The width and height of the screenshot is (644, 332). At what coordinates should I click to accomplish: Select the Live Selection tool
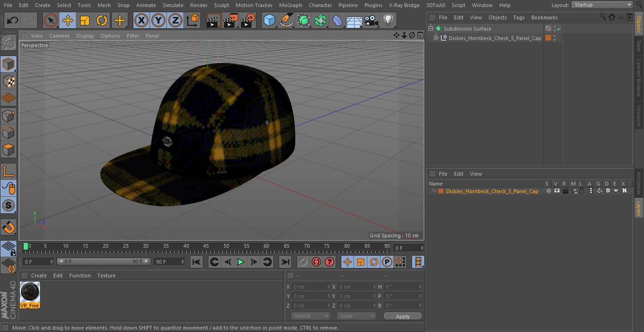point(51,21)
